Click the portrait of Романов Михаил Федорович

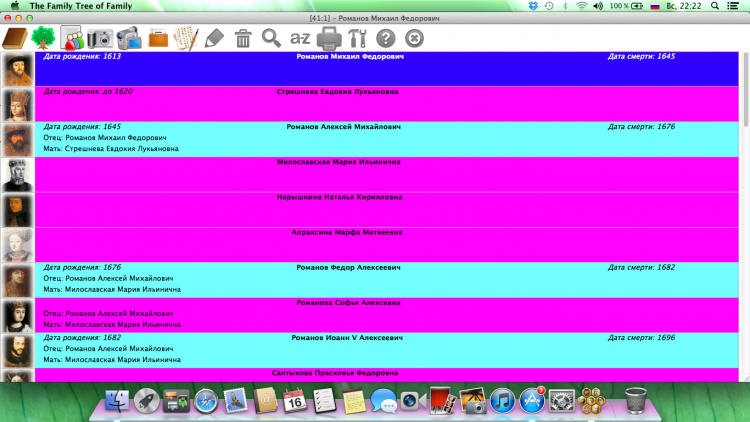point(18,70)
